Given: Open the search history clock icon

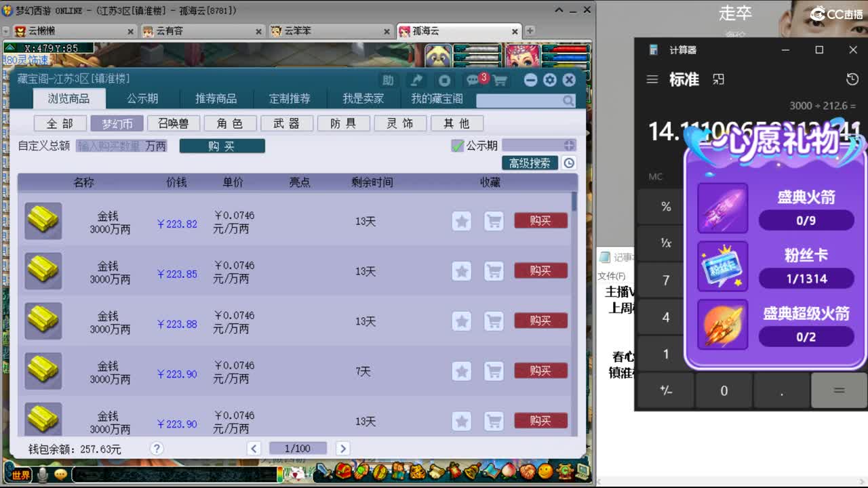Looking at the screenshot, I should [569, 163].
